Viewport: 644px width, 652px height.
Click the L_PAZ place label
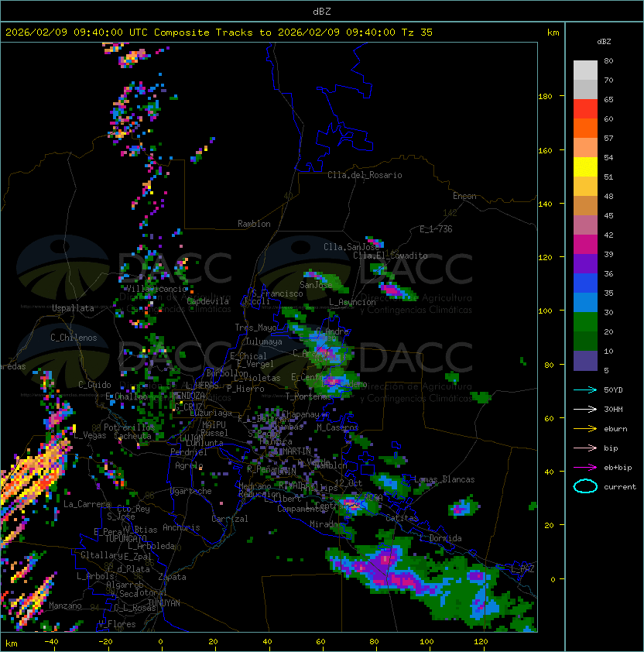tap(522, 569)
